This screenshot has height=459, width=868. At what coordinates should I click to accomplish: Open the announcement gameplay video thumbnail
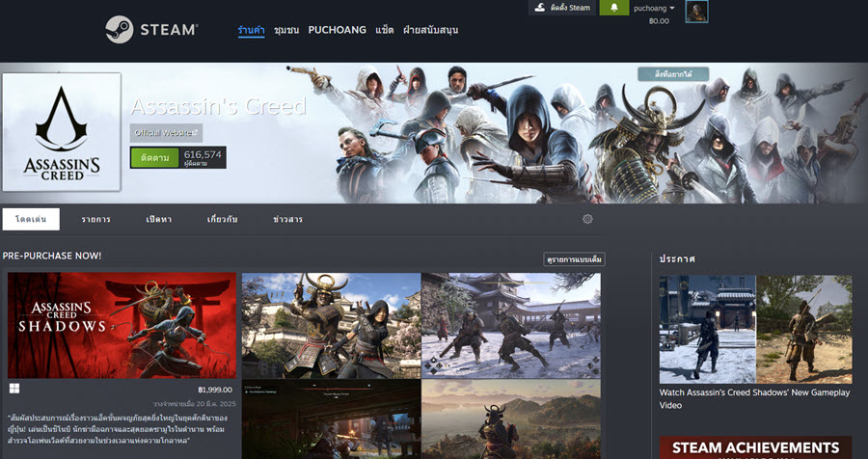755,330
